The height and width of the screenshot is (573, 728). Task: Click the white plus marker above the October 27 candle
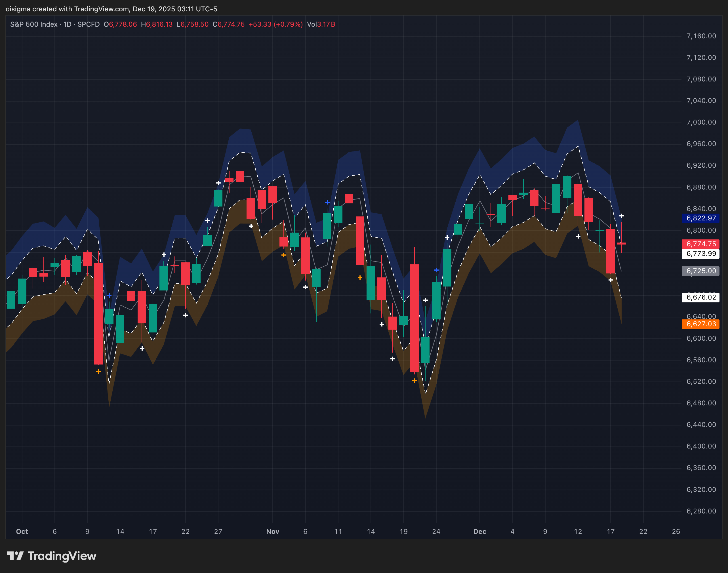coord(218,183)
